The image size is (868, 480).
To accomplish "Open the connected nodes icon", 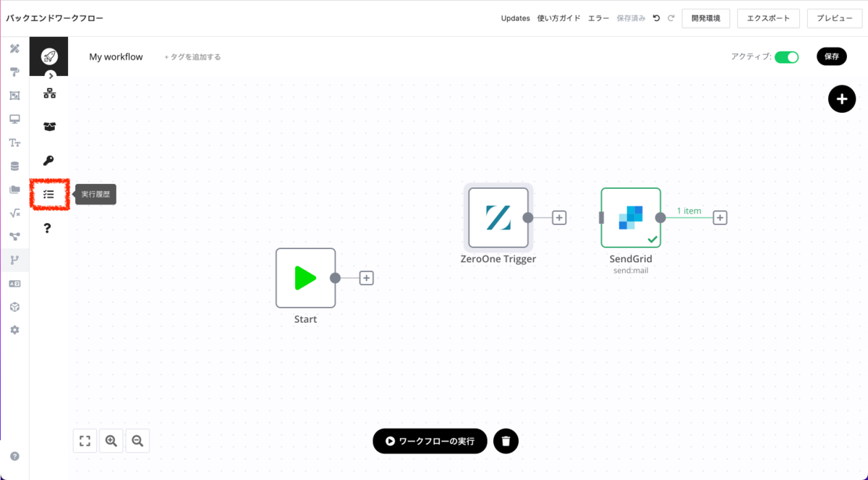I will [x=14, y=237].
